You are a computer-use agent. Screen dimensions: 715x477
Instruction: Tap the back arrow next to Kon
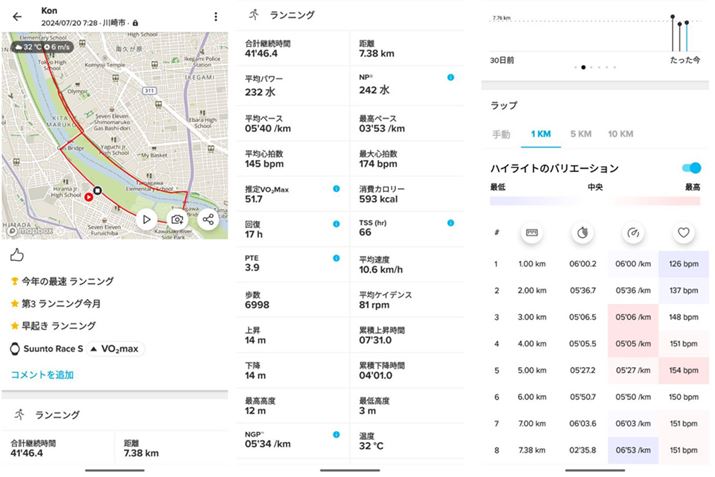click(x=17, y=17)
